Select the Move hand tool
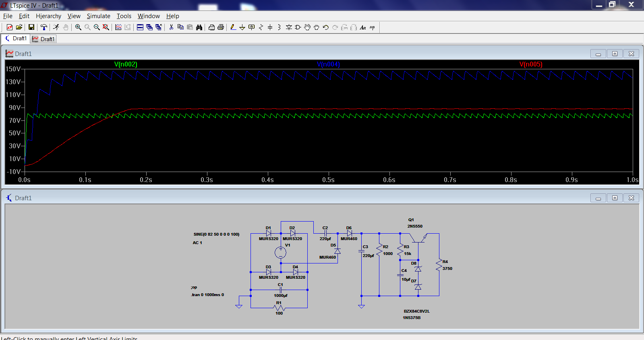The height and width of the screenshot is (340, 644). click(307, 27)
